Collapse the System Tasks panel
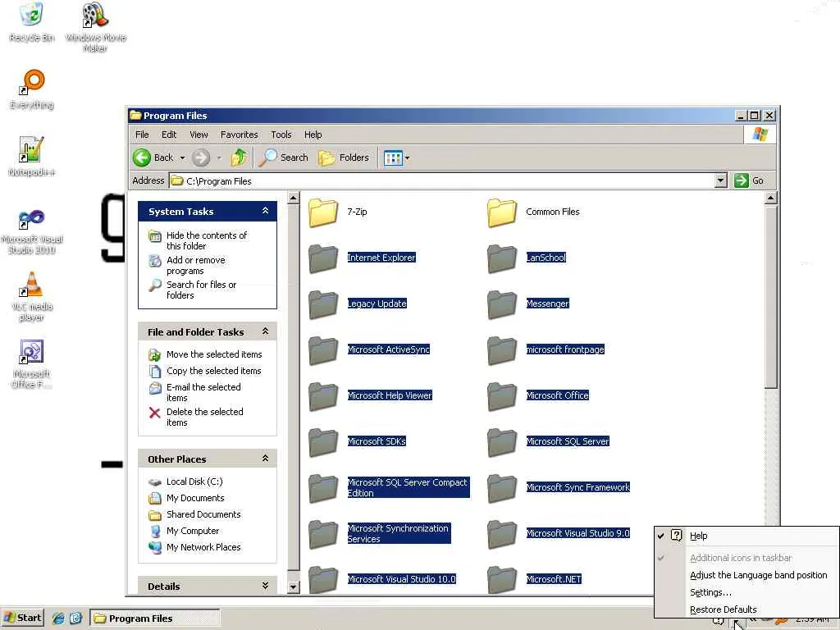Screen dimensions: 840x630 point(265,211)
